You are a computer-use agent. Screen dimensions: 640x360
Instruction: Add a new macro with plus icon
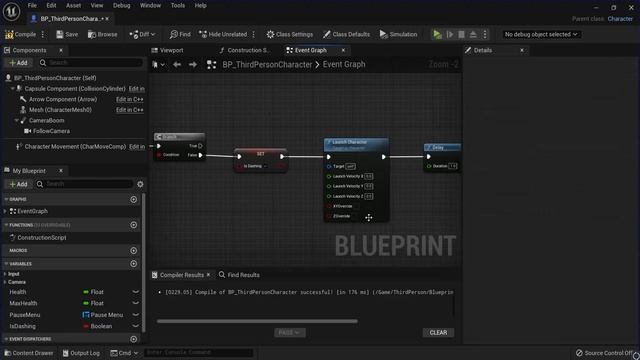click(x=133, y=251)
